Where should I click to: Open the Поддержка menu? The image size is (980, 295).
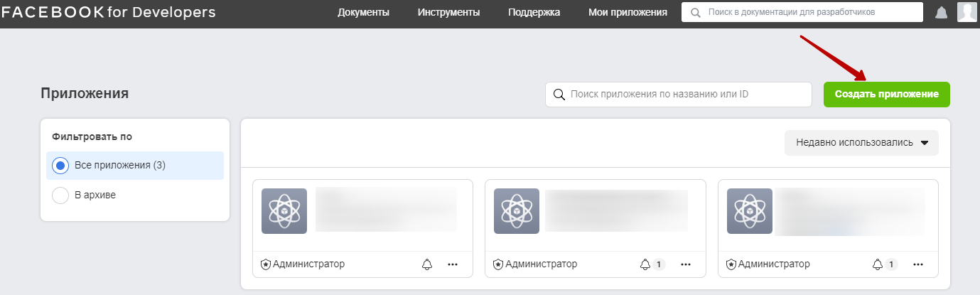534,12
